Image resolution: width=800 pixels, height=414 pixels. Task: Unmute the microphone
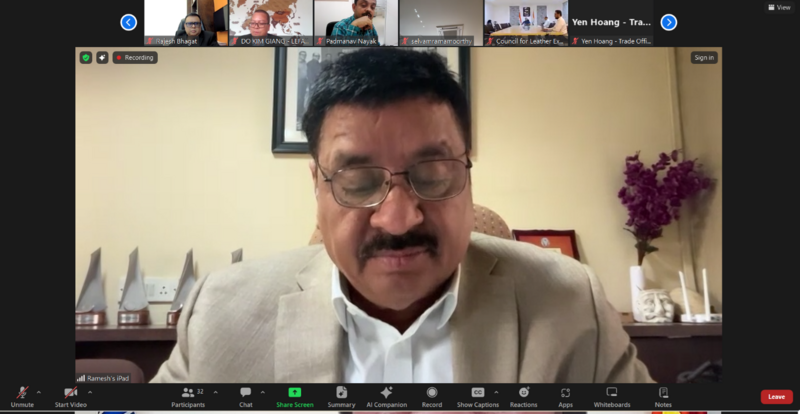coord(22,396)
